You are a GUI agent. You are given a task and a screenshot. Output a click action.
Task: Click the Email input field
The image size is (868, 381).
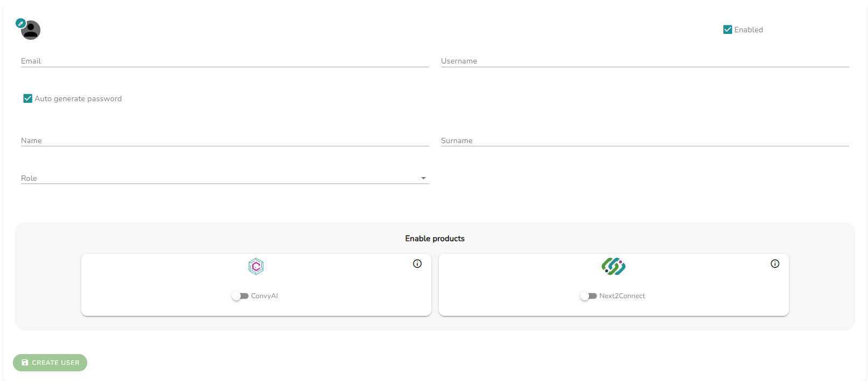tap(225, 60)
